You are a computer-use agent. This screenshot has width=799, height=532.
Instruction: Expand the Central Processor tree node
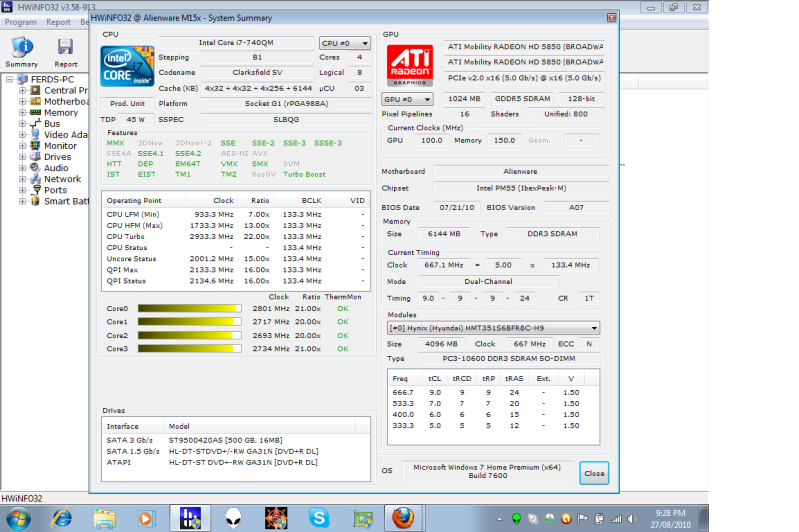coord(22,90)
